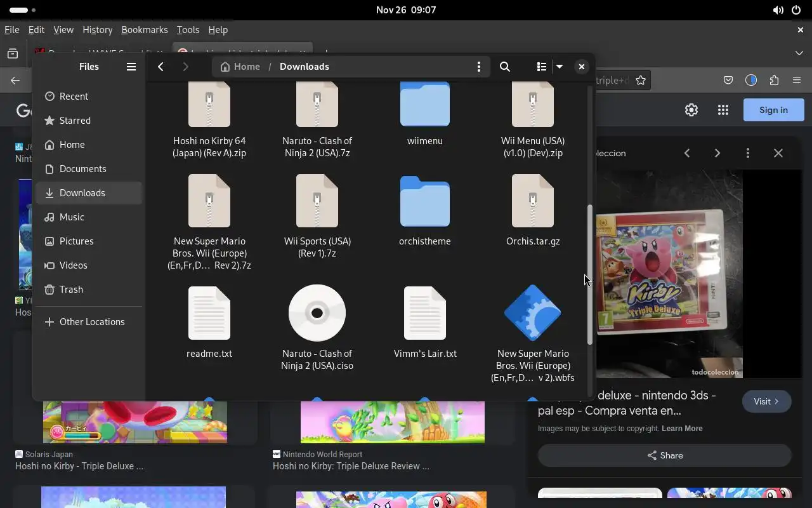Expand view options dropdown arrow in Files
Viewport: 812px width, 508px height.
pos(560,67)
